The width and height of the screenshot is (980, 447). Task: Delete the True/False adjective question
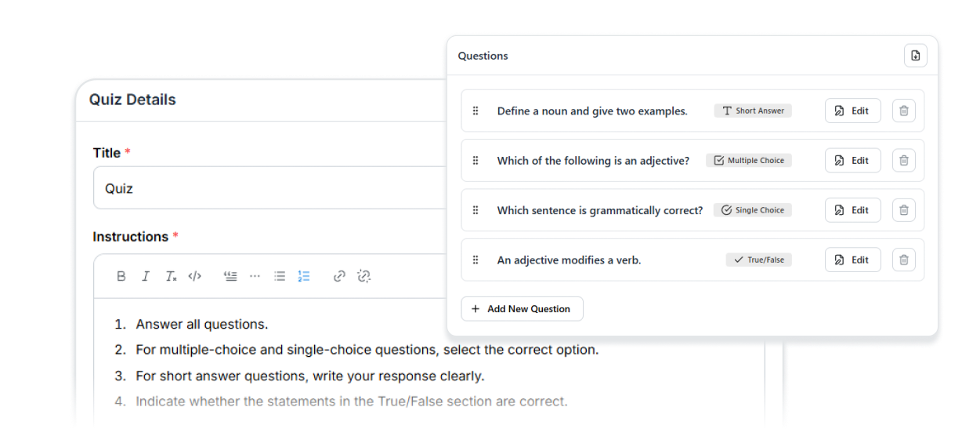coord(904,260)
